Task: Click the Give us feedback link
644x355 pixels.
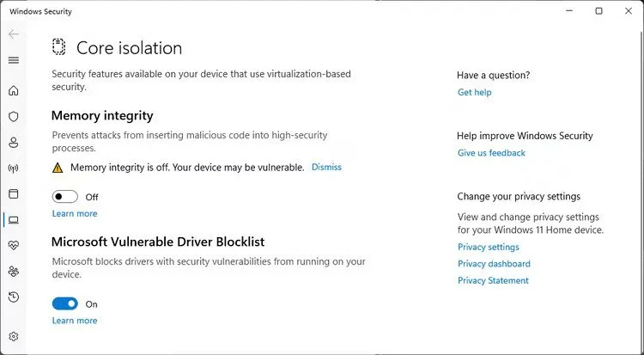Action: coord(491,153)
